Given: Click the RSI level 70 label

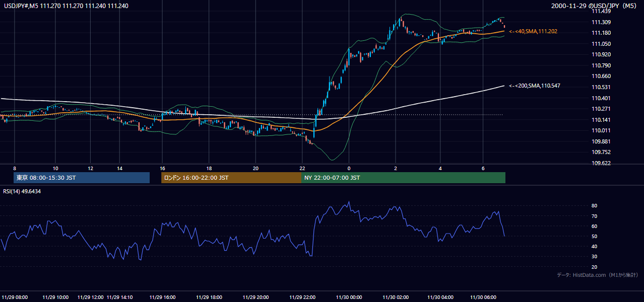Looking at the screenshot, I should coord(594,216).
